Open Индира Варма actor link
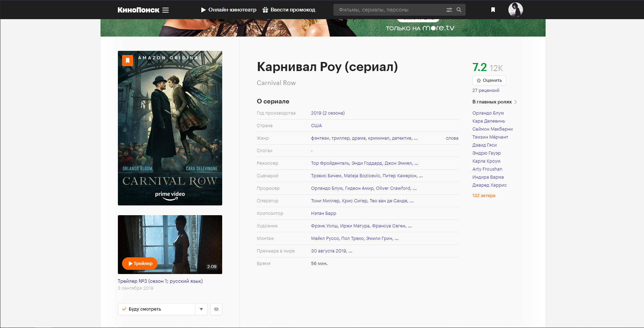644x328 pixels. click(488, 177)
